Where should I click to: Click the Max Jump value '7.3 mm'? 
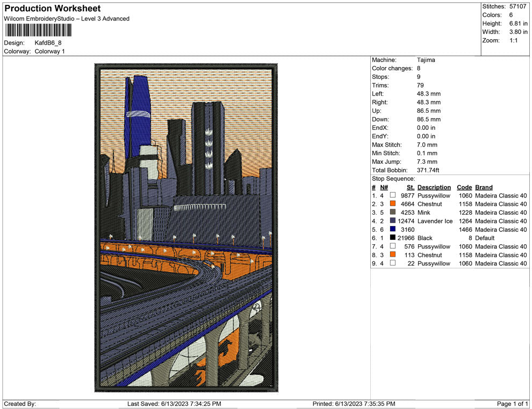click(x=427, y=162)
